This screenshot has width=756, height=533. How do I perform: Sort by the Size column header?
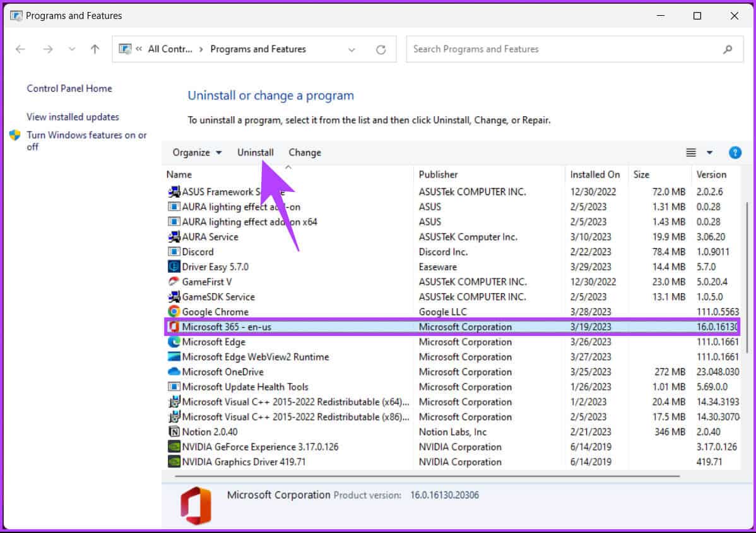[x=641, y=174]
